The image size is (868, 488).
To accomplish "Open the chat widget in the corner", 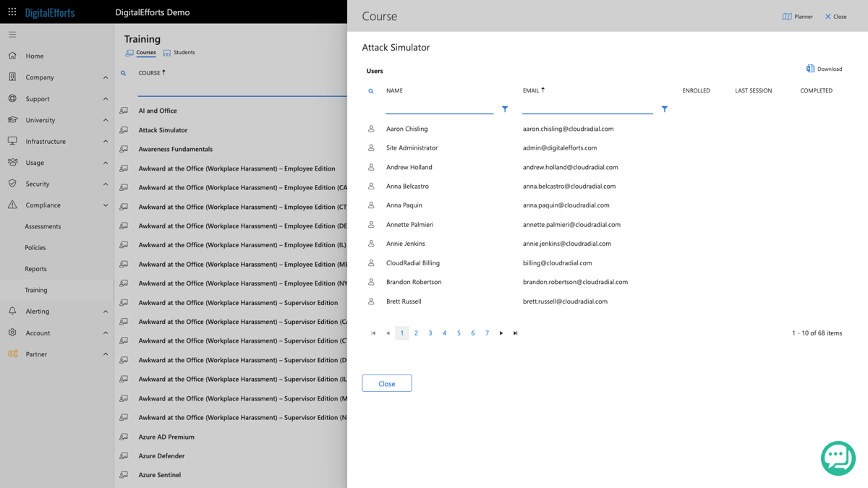I will click(x=838, y=458).
